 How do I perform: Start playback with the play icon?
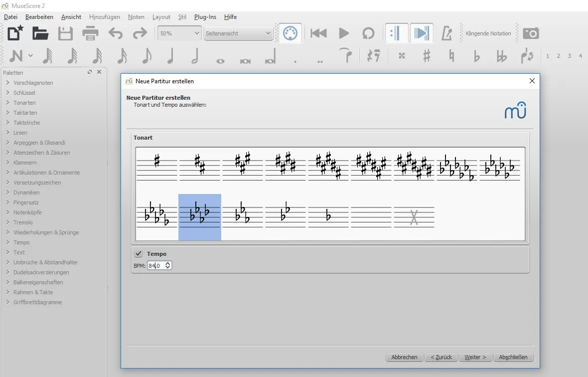pyautogui.click(x=344, y=33)
